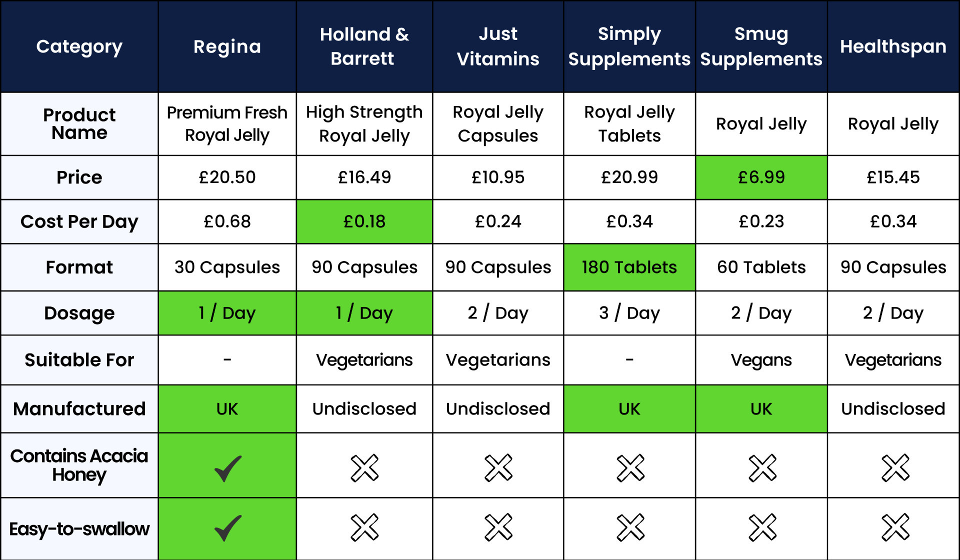
Task: Click Regina's Easy-to-swallow checkmark
Action: coord(227,528)
